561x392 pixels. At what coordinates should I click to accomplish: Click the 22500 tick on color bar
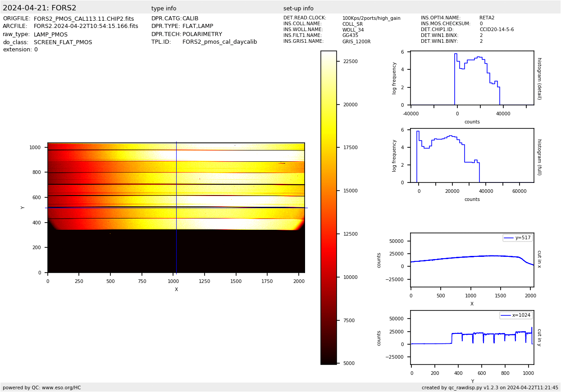click(350, 61)
